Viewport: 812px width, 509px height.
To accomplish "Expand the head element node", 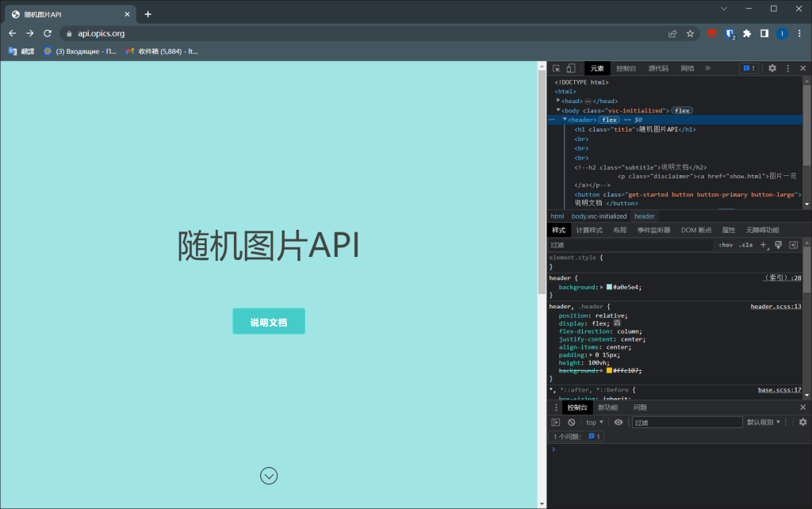I will pos(558,101).
